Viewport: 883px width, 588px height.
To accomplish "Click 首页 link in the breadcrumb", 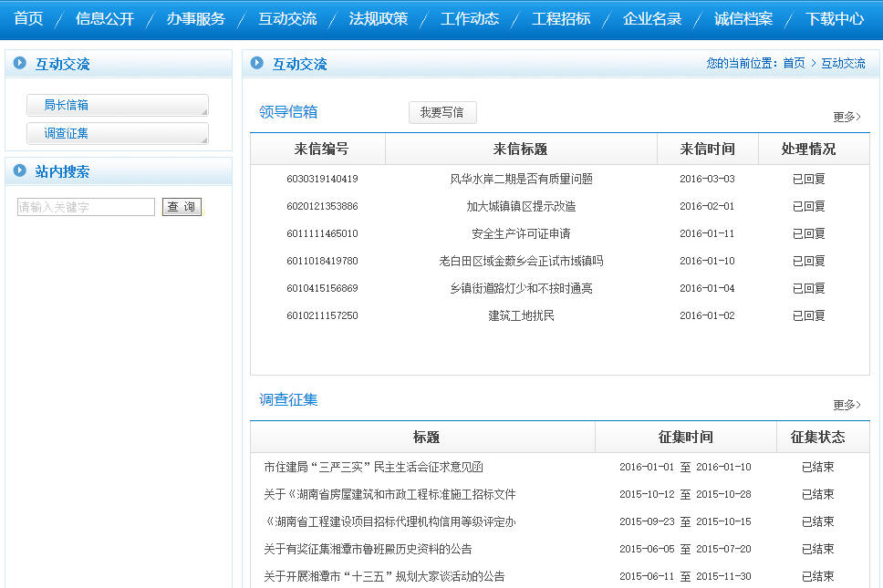I will pyautogui.click(x=794, y=64).
